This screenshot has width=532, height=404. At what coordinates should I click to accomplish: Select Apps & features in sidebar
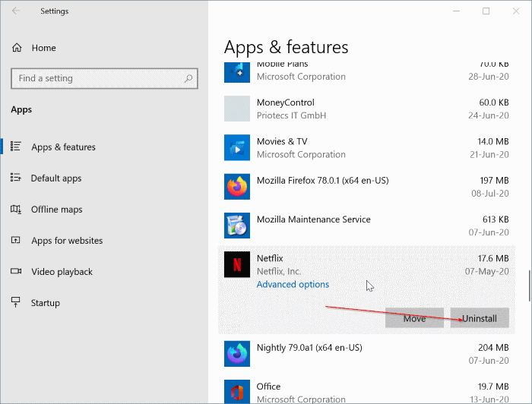63,147
